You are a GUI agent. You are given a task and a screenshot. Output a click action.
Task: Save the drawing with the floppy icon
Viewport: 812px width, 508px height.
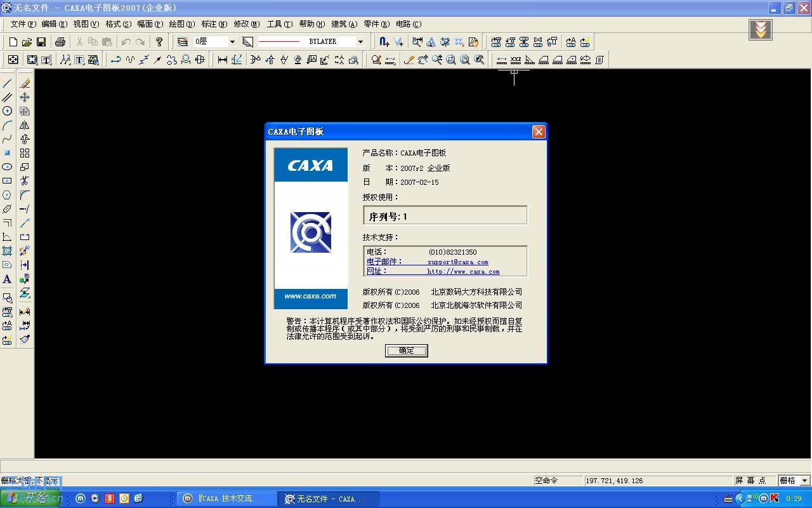(41, 42)
